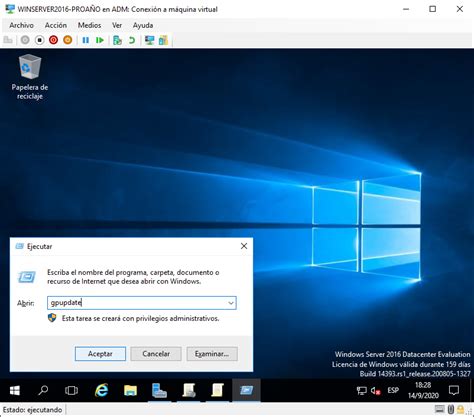This screenshot has width=474, height=417.
Task: Open the Acción menu
Action: 56,25
